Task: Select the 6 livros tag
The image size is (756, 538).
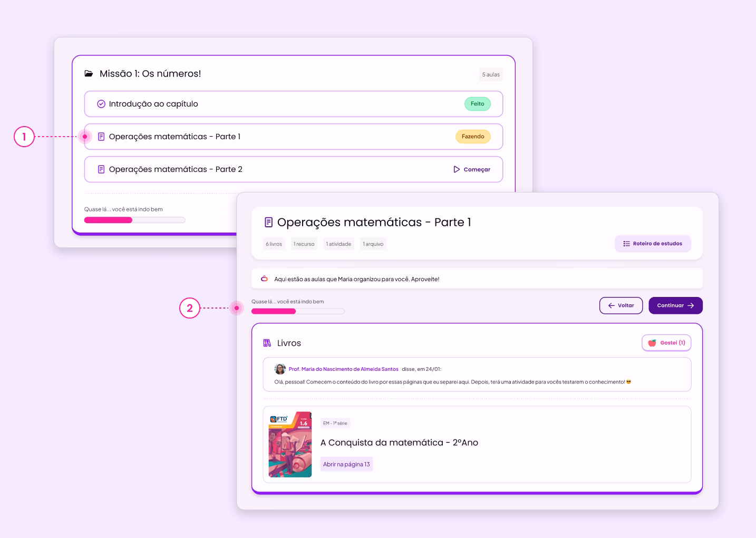Action: [x=274, y=244]
